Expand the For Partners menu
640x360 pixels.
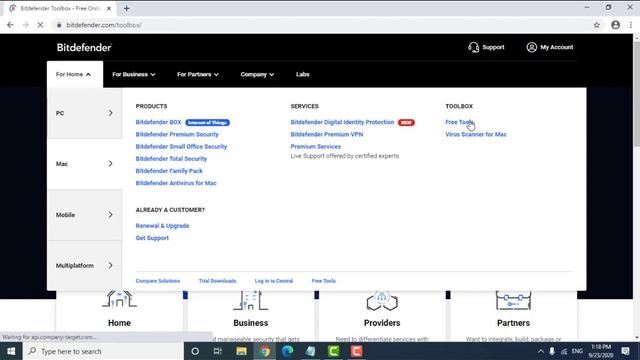tap(198, 74)
